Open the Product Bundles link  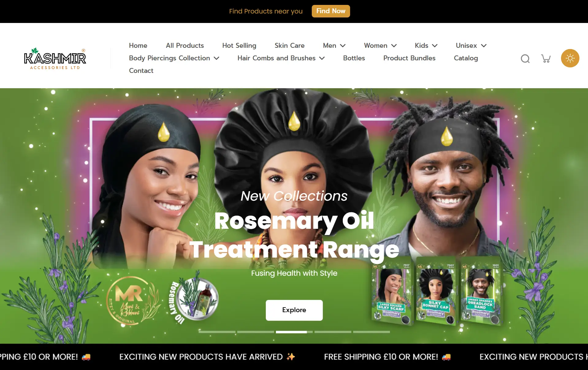coord(409,58)
